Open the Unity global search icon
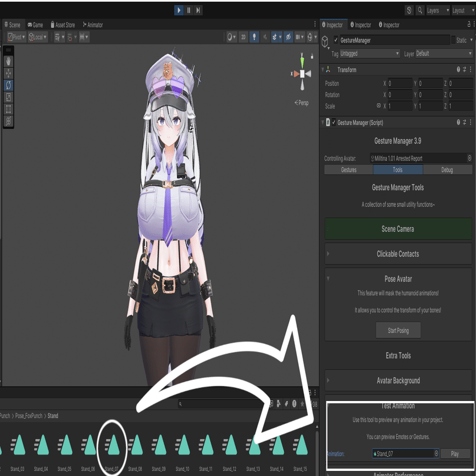 click(420, 10)
